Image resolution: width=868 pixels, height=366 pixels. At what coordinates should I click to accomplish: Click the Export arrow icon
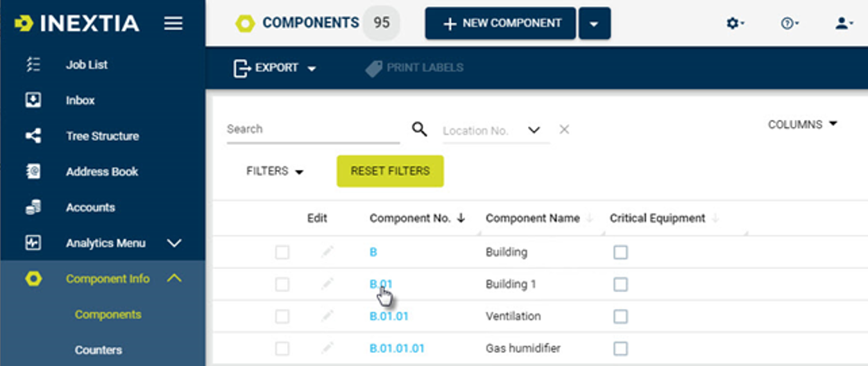click(x=241, y=68)
